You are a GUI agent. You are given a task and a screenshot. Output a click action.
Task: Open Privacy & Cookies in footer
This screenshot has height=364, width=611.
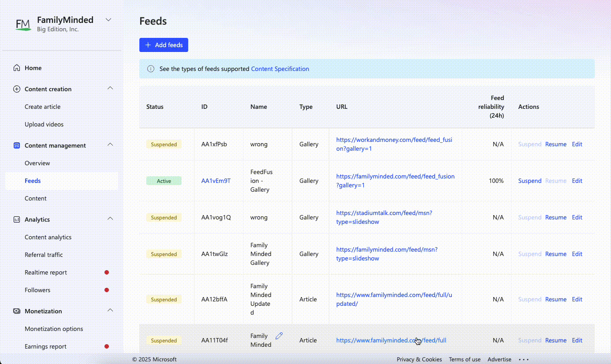coord(419,359)
